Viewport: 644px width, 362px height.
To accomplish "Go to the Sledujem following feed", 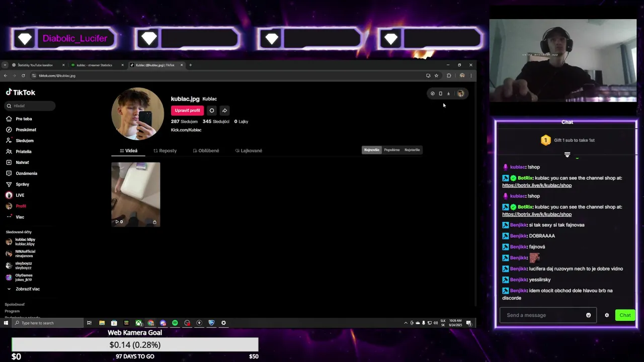I will pos(20,141).
